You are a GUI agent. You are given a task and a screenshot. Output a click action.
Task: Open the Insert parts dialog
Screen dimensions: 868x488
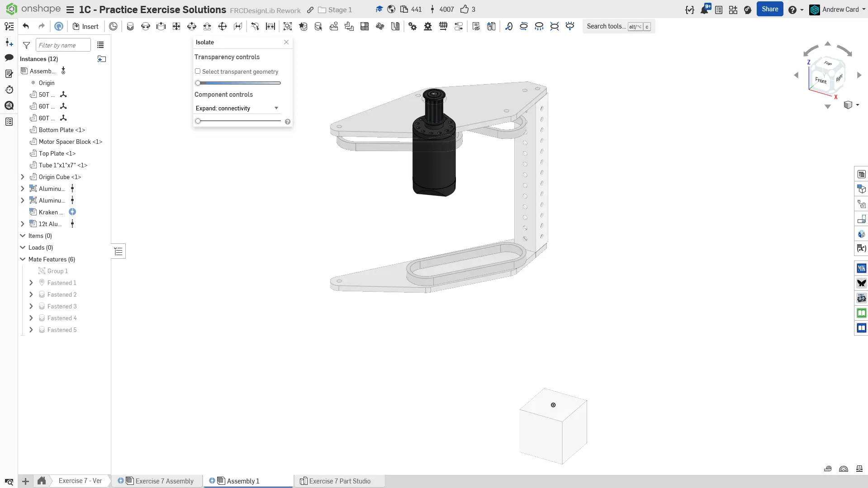click(85, 26)
